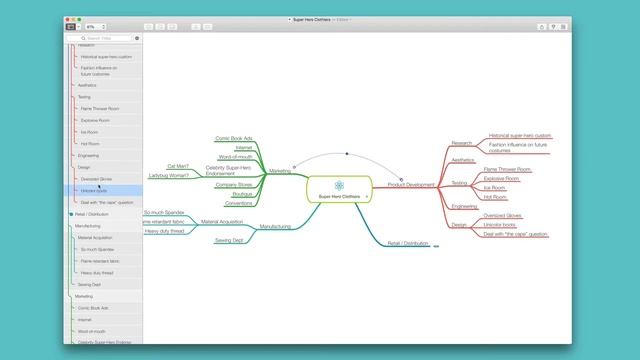Click the connection endpoint near Marketing
Viewport: 640px width, 360px height.
pyautogui.click(x=294, y=167)
